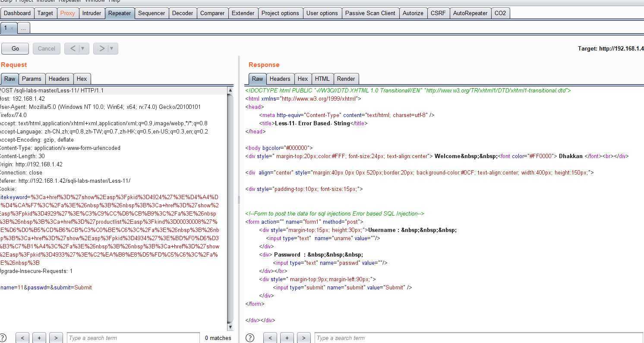The height and width of the screenshot is (343, 644).
Task: Open the CO2 tab
Action: pyautogui.click(x=500, y=13)
